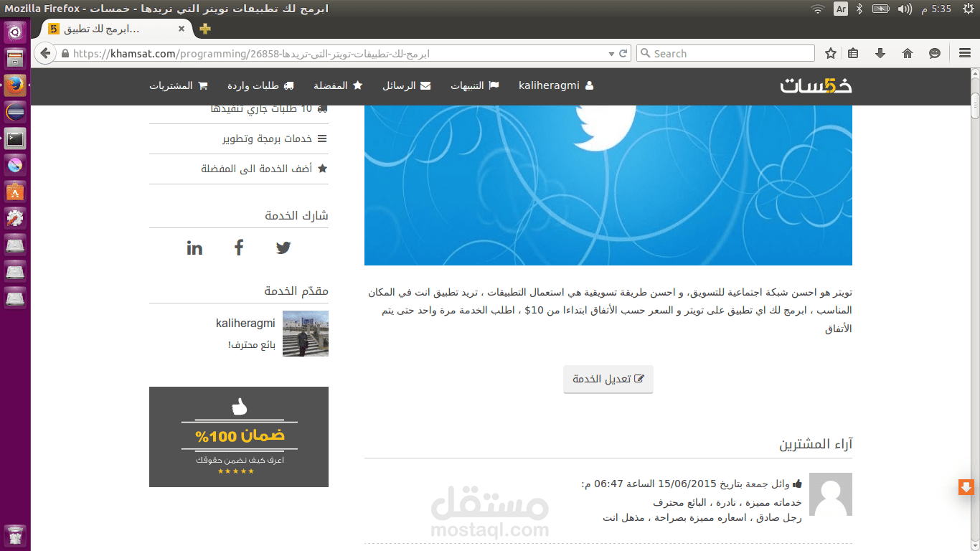Click the شارك الخدمة heading

[297, 215]
